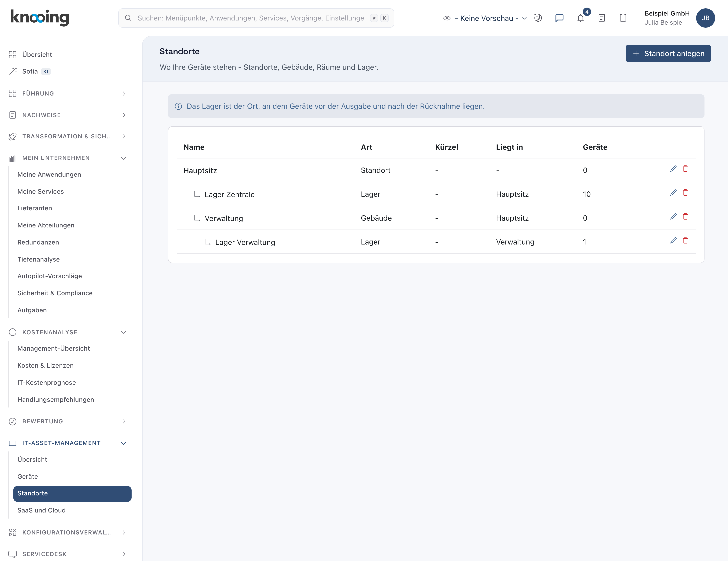Image resolution: width=728 pixels, height=561 pixels.
Task: Go to Geräte under IT-Asset-Management
Action: (x=28, y=476)
